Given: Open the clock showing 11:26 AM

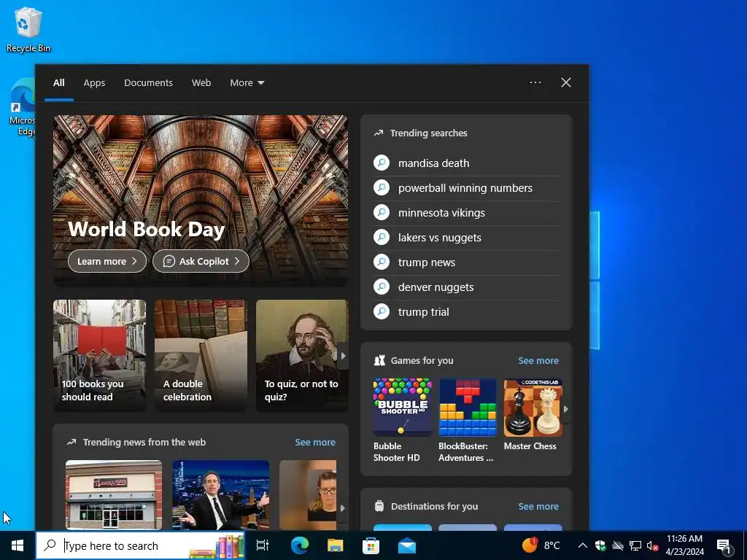Looking at the screenshot, I should 684,545.
